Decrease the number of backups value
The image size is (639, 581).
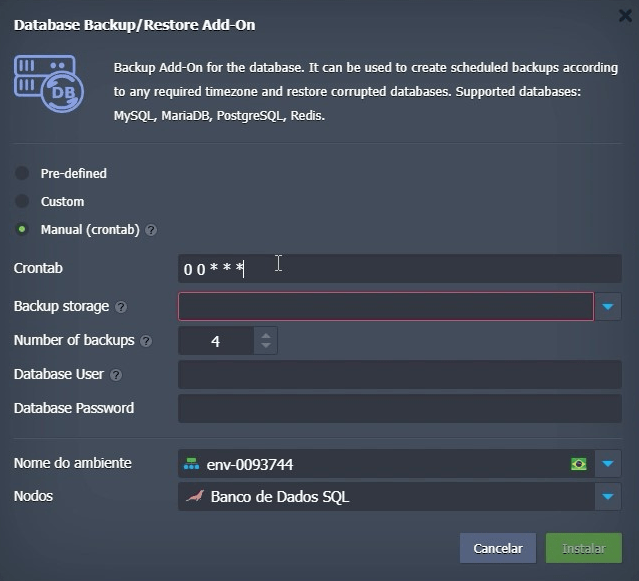266,346
